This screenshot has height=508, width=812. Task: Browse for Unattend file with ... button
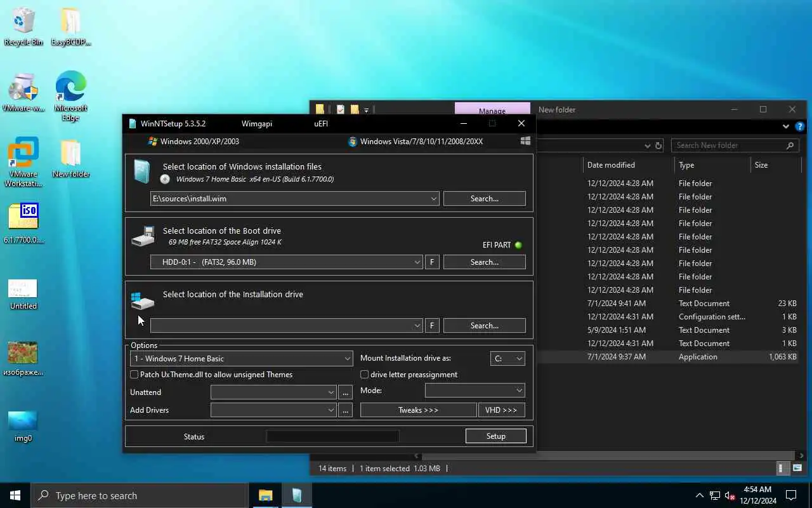(x=345, y=392)
